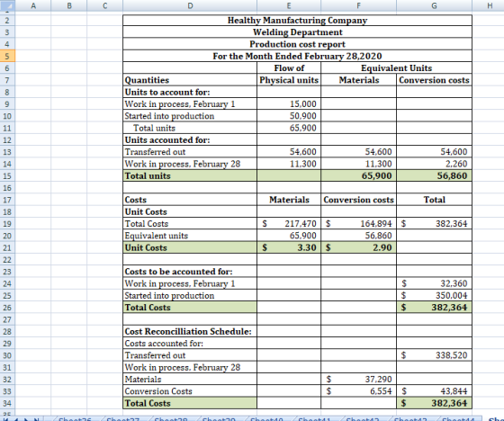Select row 21 header

pyautogui.click(x=7, y=247)
